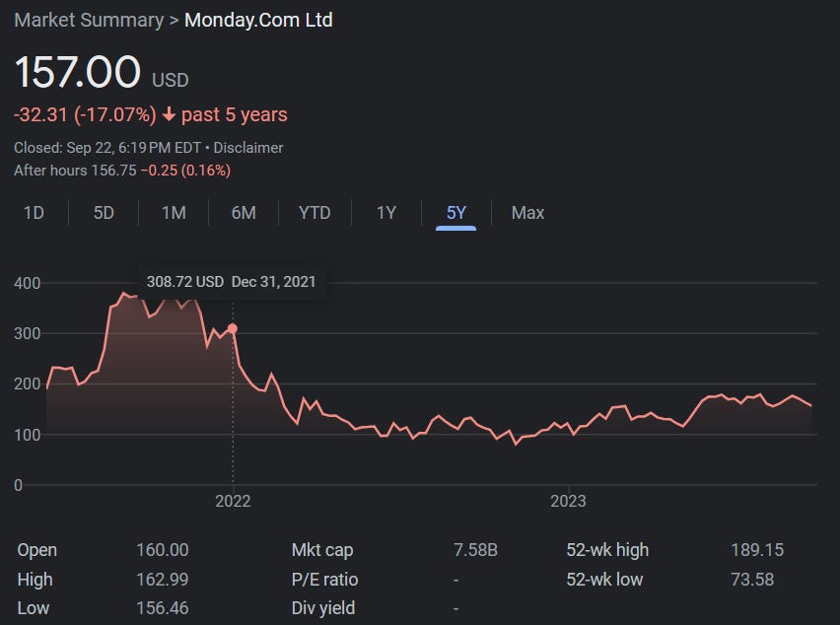Click the 157.00 current price

pos(78,72)
